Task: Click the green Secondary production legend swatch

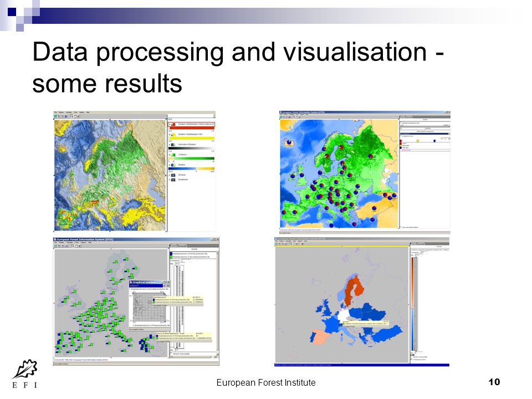Action: tap(171, 257)
